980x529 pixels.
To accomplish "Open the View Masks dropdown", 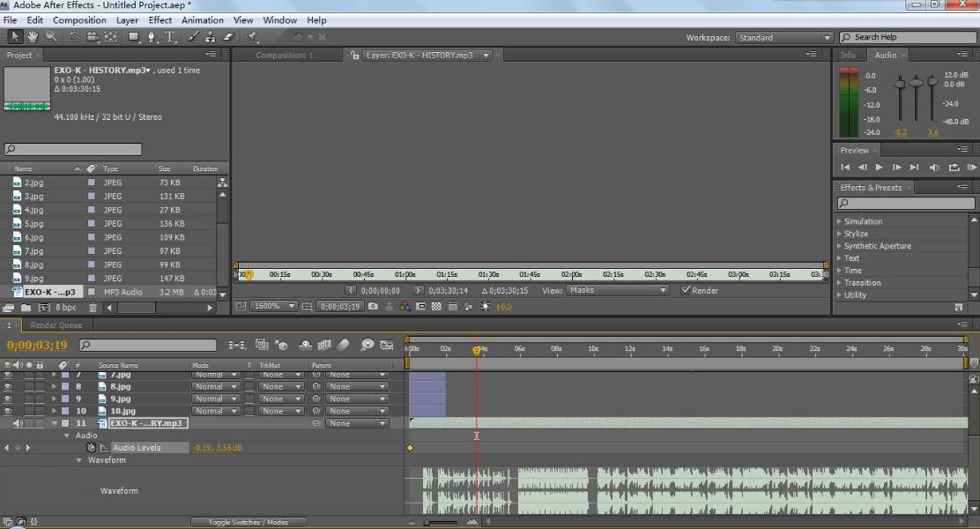I will (618, 290).
